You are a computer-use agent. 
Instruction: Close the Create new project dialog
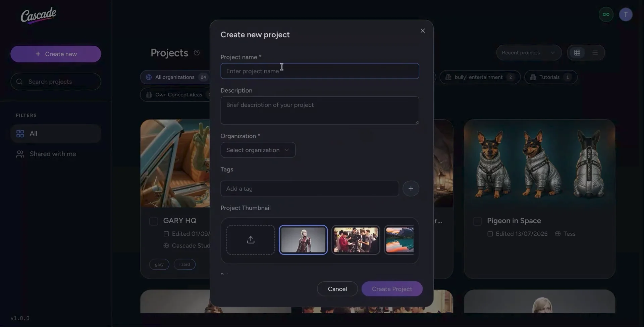[423, 31]
